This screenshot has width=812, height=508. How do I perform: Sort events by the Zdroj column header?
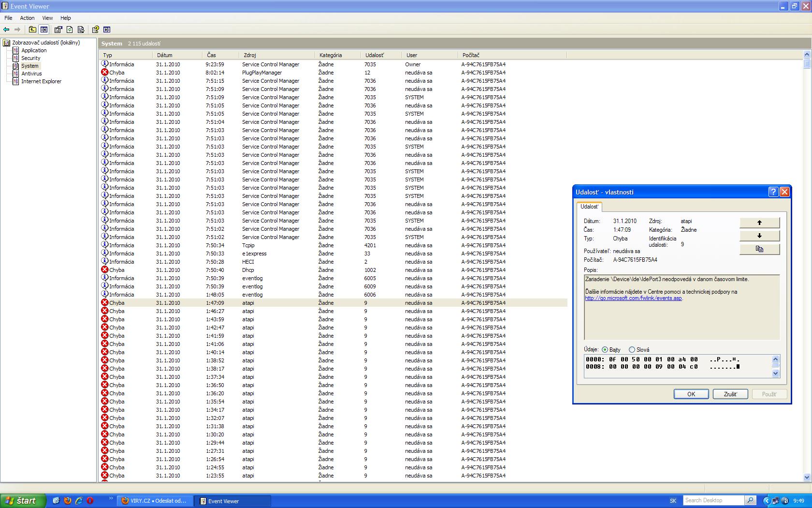pyautogui.click(x=250, y=55)
